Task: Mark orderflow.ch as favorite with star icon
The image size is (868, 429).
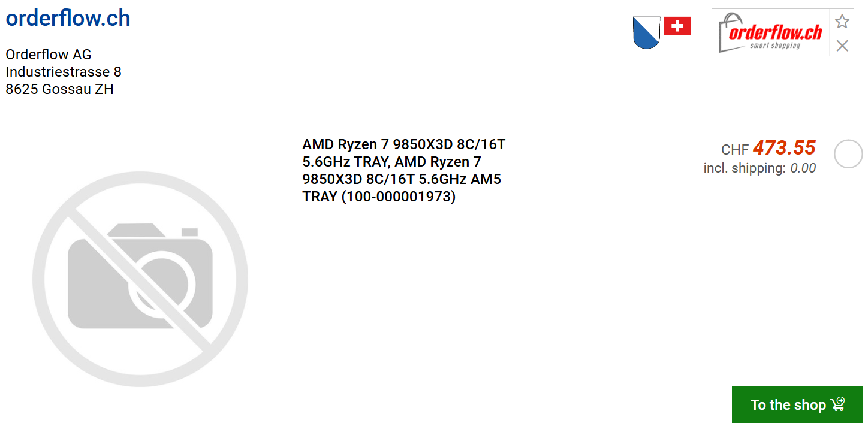Action: coord(842,22)
